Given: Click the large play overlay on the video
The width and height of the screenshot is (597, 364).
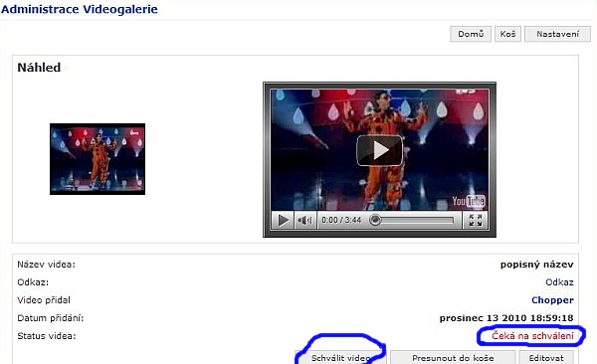Looking at the screenshot, I should pos(379,150).
